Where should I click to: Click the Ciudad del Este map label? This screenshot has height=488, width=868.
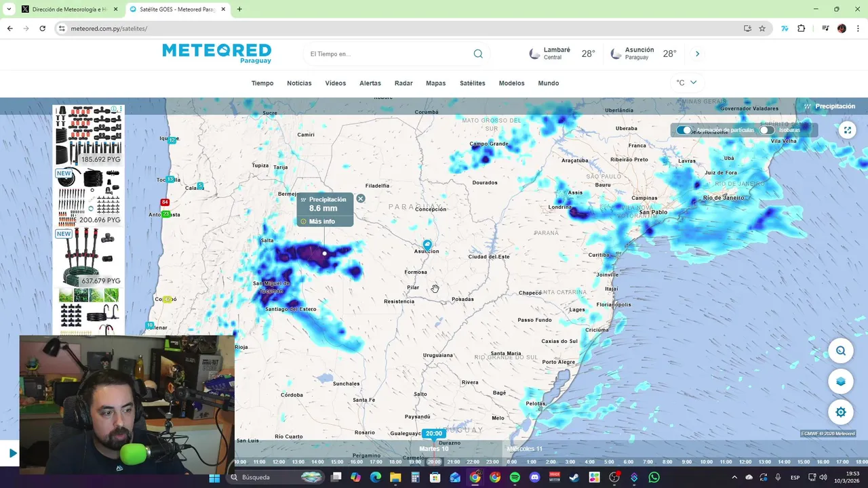pyautogui.click(x=489, y=257)
